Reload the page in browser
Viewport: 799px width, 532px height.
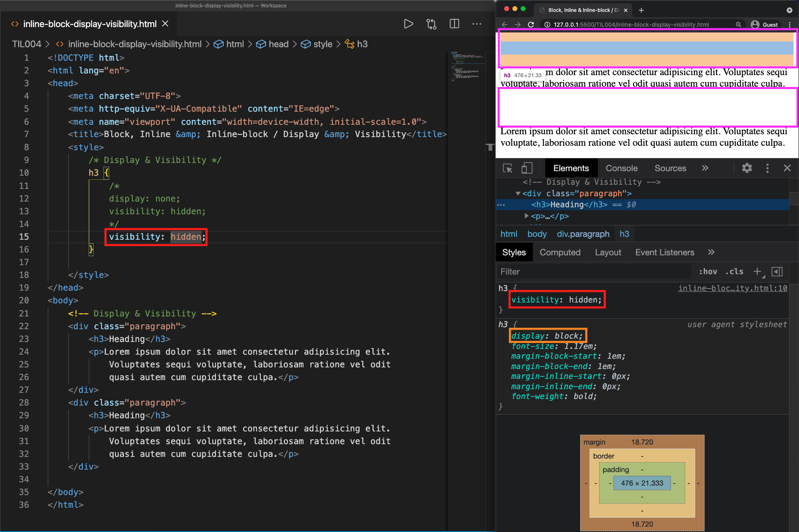(531, 25)
